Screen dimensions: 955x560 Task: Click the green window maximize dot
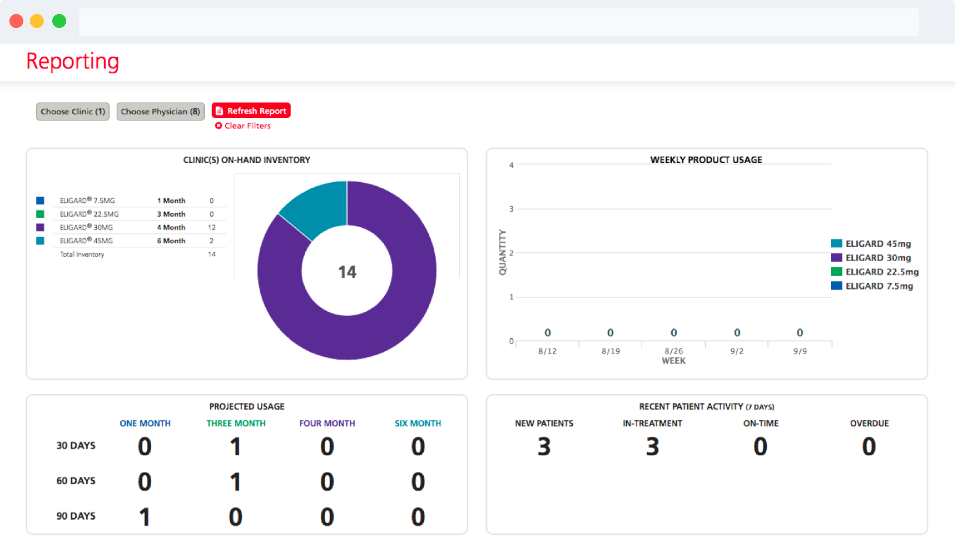point(59,21)
